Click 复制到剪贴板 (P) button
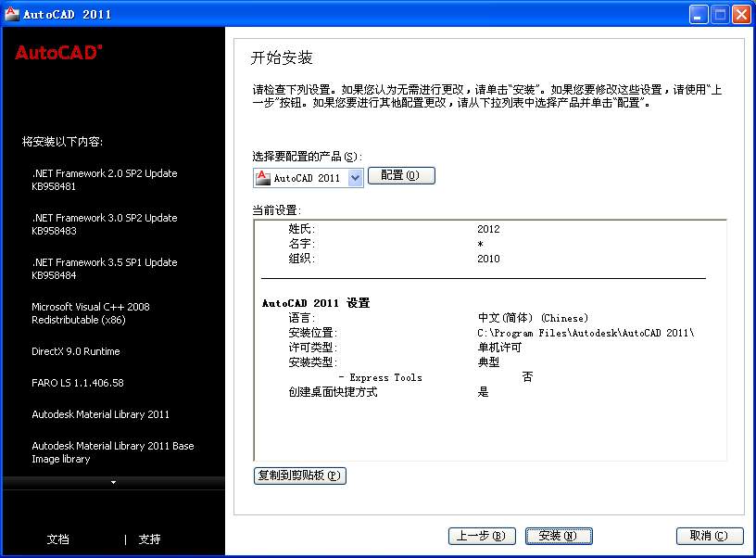The image size is (756, 558). 300,476
